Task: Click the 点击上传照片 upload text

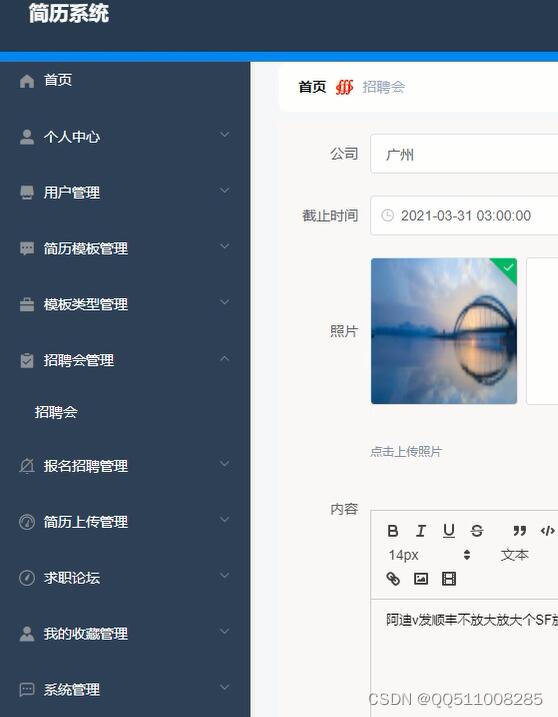Action: pyautogui.click(x=406, y=452)
